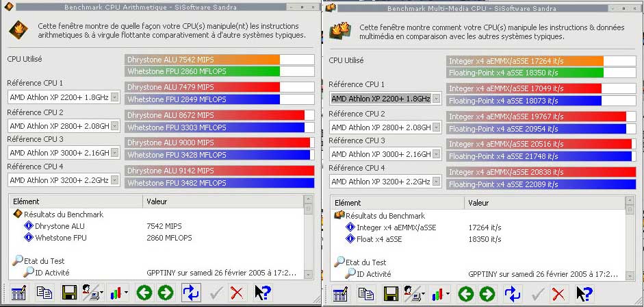Viewport: 644px width, 307px height.
Task: Open Référence CPU 4 dropdown in Arithmetique window
Action: pos(115,180)
